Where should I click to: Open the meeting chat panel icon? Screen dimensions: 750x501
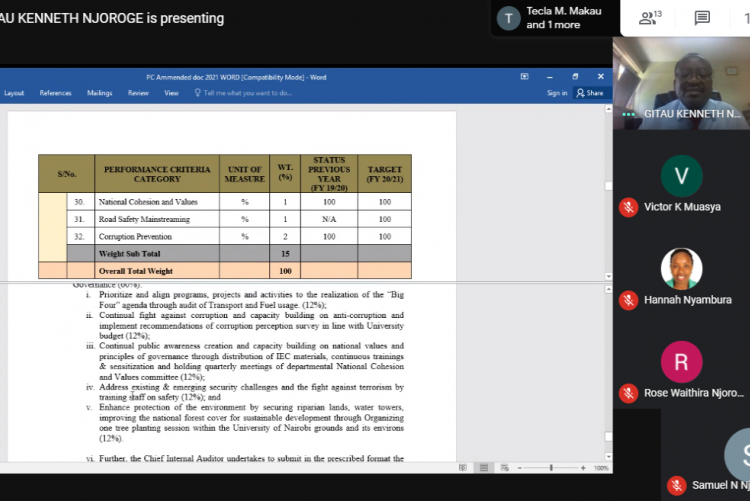[702, 18]
